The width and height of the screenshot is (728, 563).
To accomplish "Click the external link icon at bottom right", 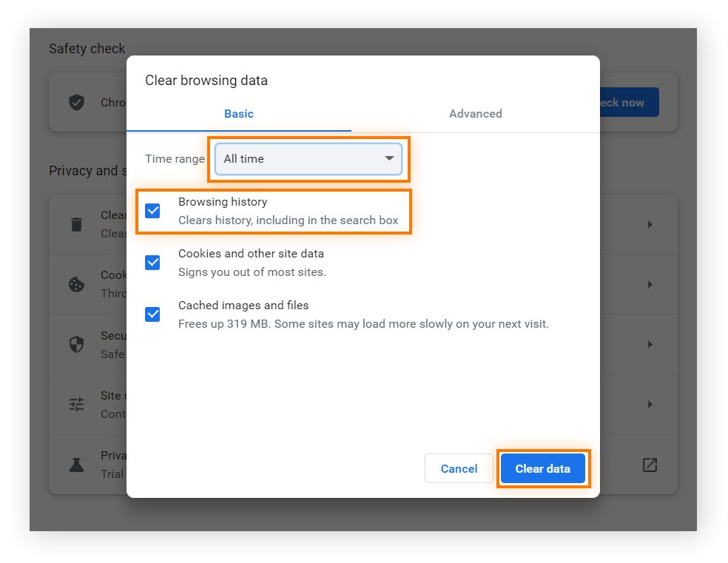I will coord(650,465).
